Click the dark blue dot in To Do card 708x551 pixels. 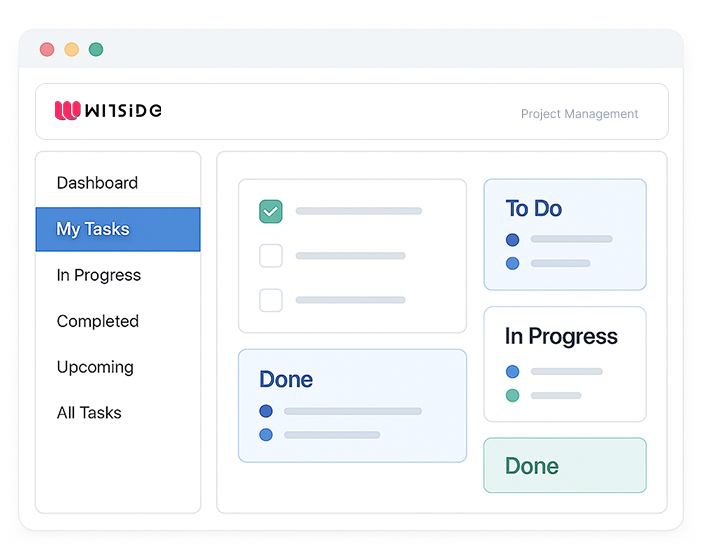[x=512, y=240]
